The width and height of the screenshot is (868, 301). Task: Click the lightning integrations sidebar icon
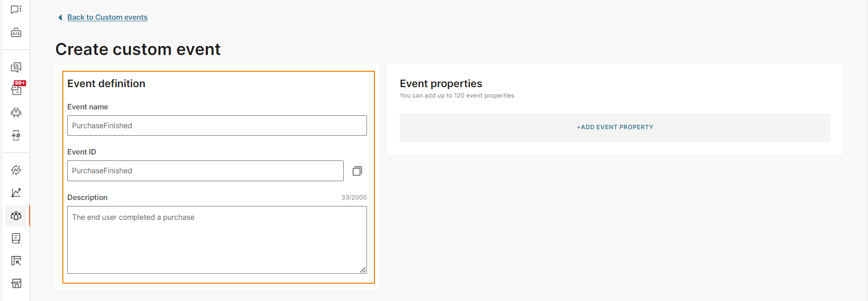pyautogui.click(x=16, y=170)
